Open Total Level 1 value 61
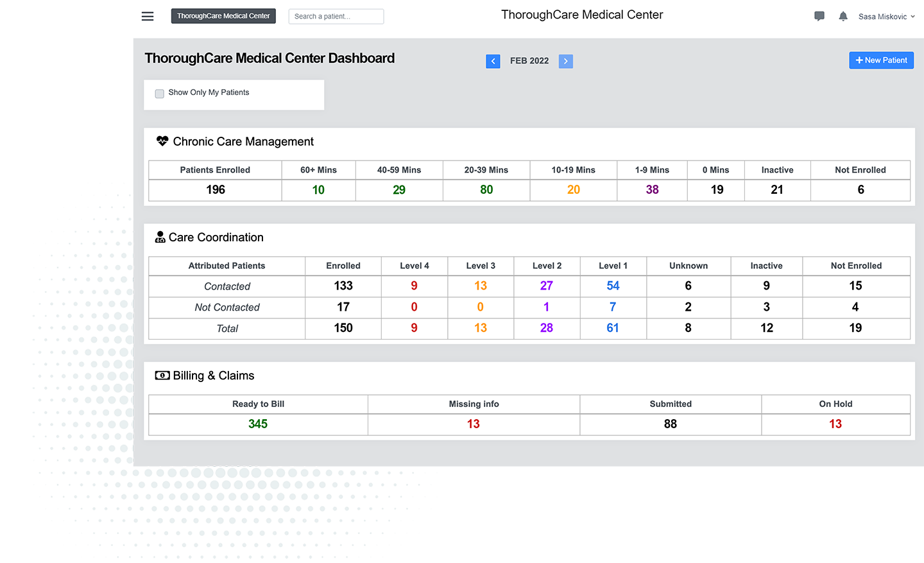Viewport: 924px width, 563px height. 613,328
